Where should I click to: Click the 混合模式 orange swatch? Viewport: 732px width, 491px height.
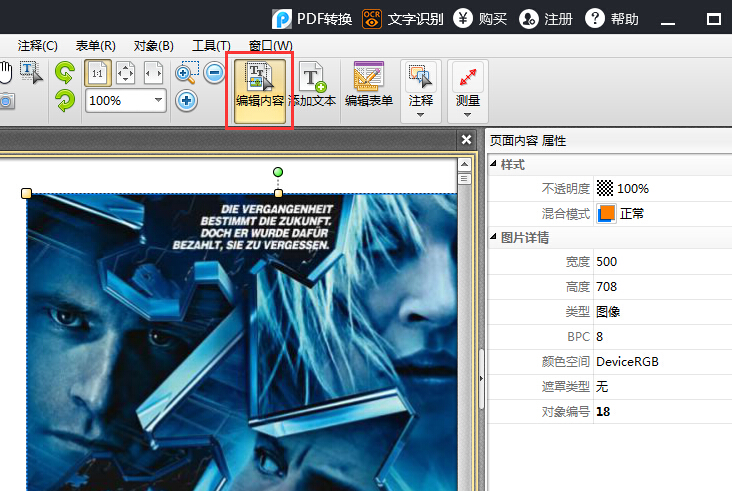606,213
